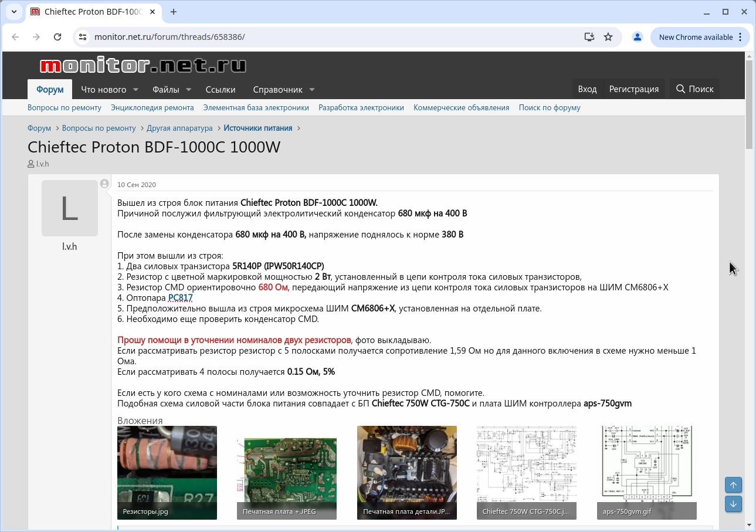Open the PC817 datasheet link

coord(181,297)
